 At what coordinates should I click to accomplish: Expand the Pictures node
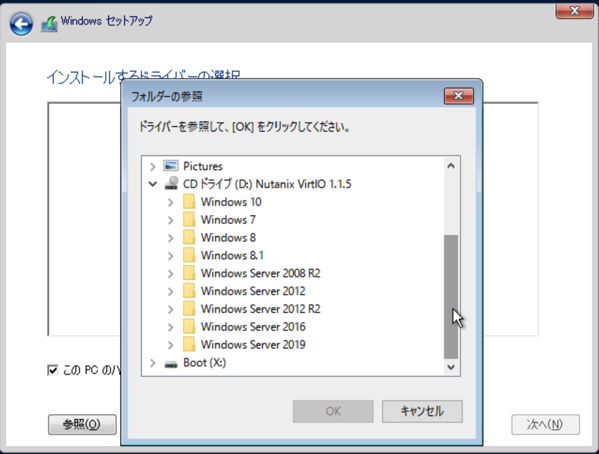152,167
